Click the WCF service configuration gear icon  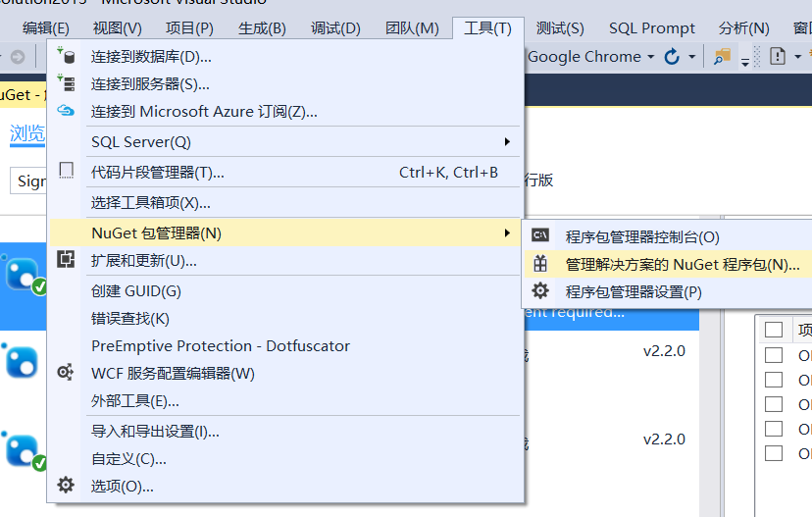[x=66, y=372]
